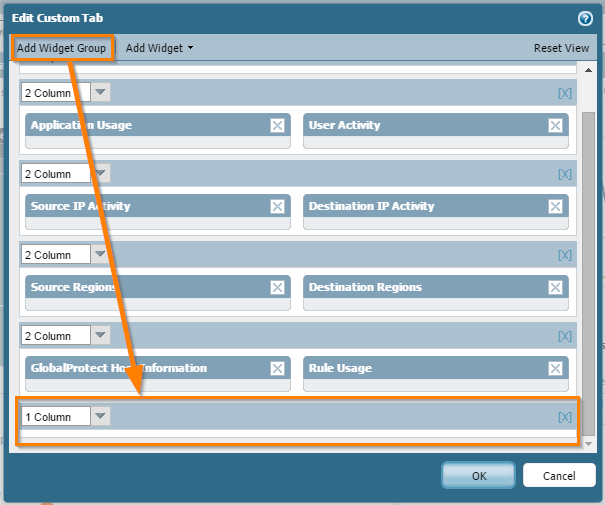Click scrollbar down arrow
The image size is (605, 505).
coord(588,444)
